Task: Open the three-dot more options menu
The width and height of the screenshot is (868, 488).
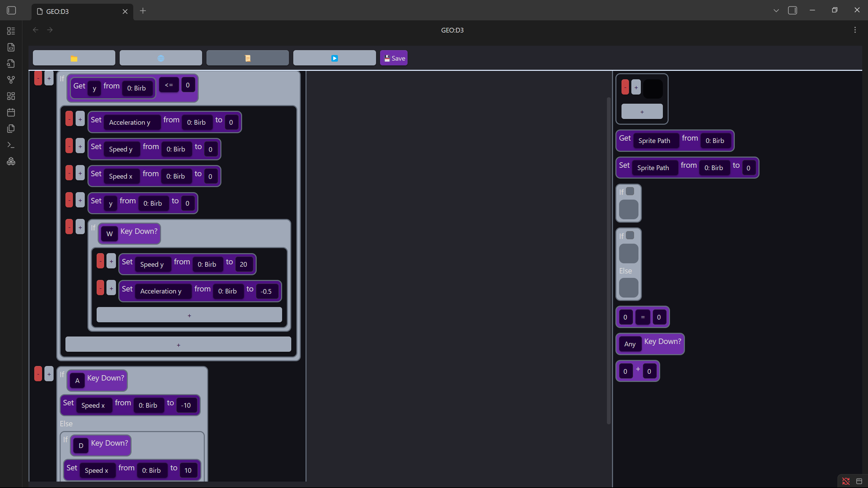Action: [855, 30]
